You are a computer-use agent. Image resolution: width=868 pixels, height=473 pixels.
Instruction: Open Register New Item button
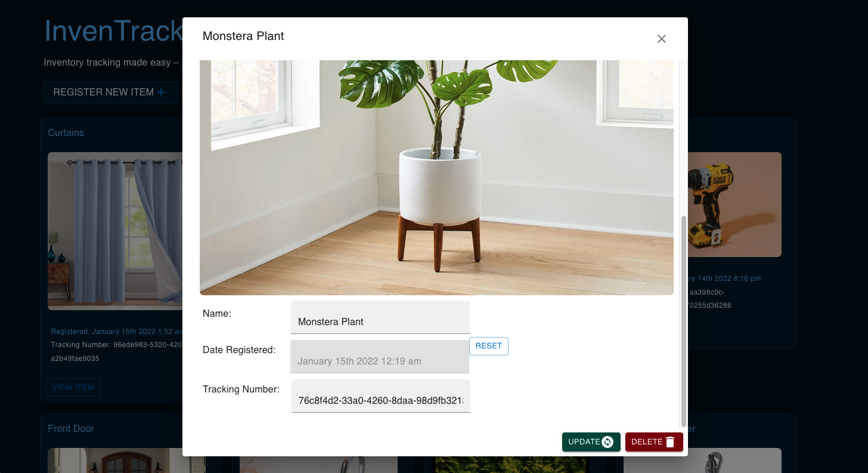click(110, 92)
